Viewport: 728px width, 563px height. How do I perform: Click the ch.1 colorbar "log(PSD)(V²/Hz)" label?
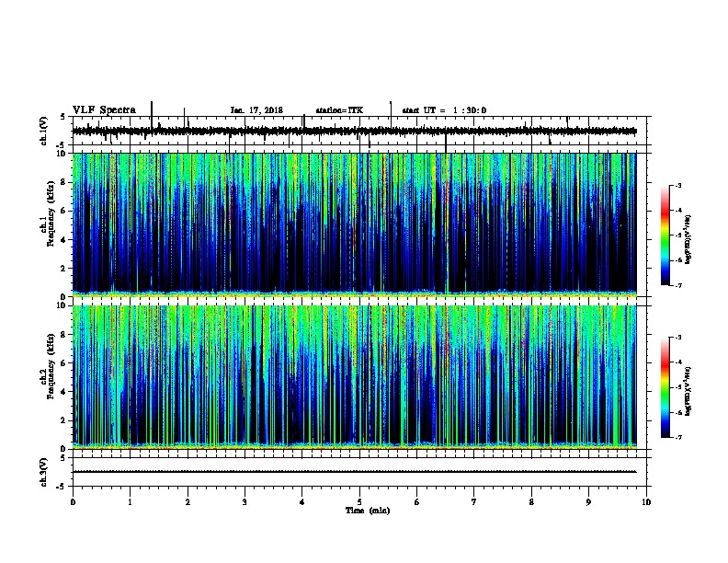pyautogui.click(x=688, y=239)
